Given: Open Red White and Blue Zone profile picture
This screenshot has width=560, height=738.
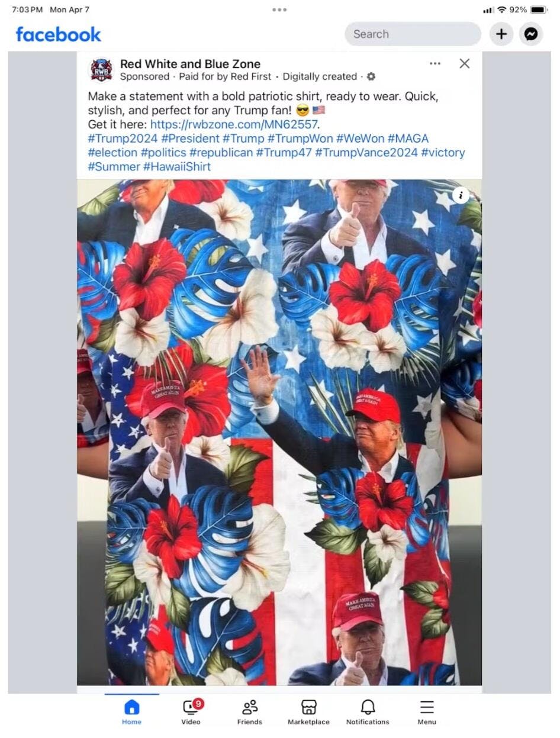Looking at the screenshot, I should pos(101,70).
